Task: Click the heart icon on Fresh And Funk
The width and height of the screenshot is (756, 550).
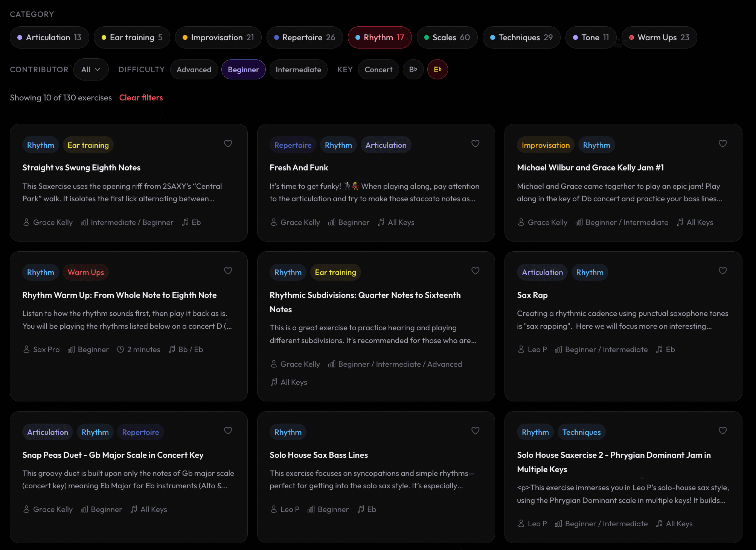Action: click(x=475, y=143)
